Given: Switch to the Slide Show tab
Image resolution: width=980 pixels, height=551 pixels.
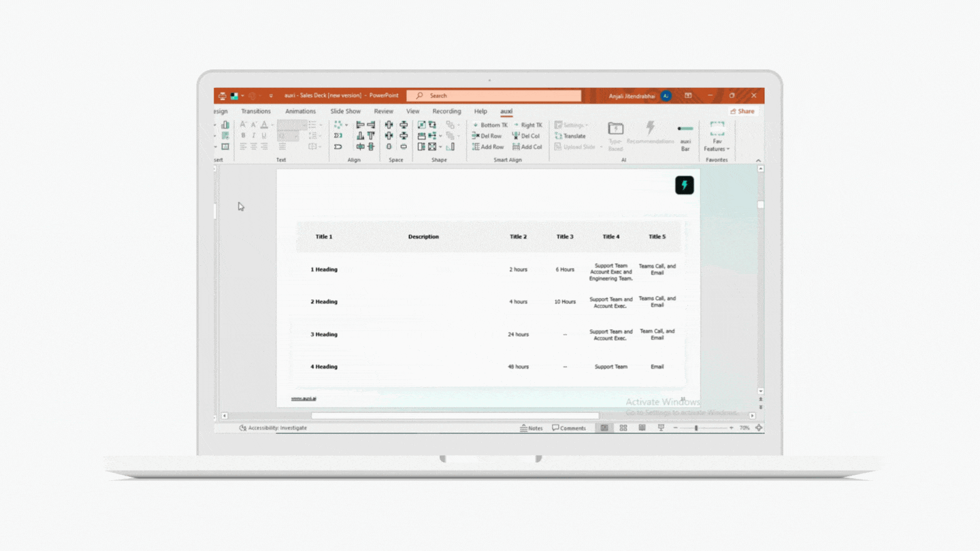Looking at the screenshot, I should coord(346,112).
